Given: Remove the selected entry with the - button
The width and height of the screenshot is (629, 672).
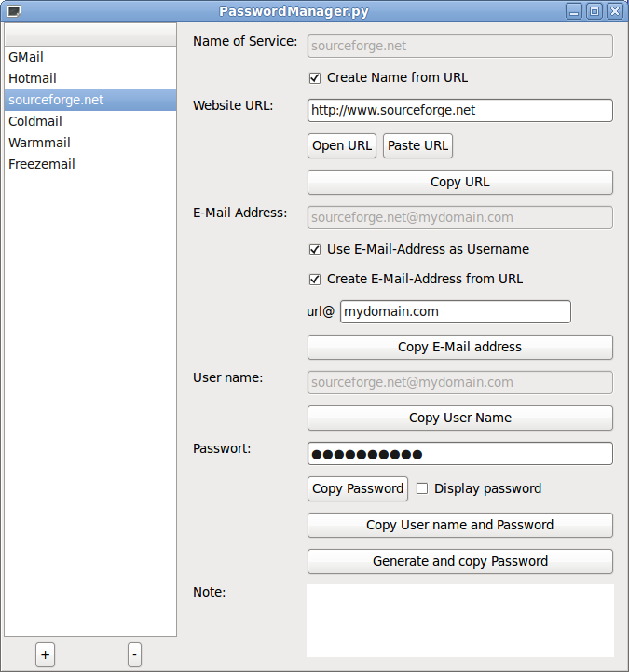Looking at the screenshot, I should click(134, 654).
